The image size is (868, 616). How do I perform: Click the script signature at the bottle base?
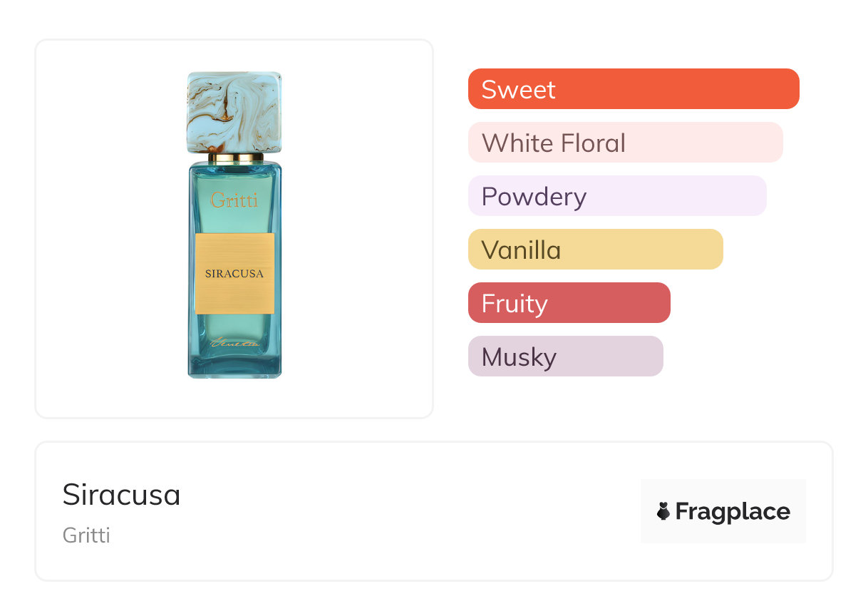(234, 344)
